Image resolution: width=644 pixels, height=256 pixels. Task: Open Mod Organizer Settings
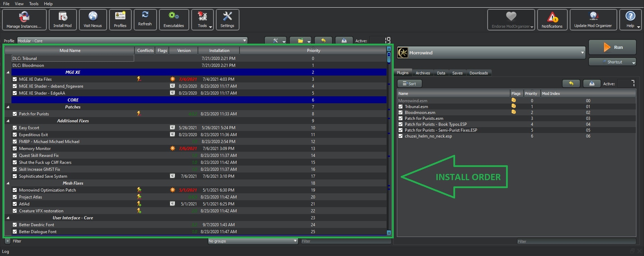point(227,20)
